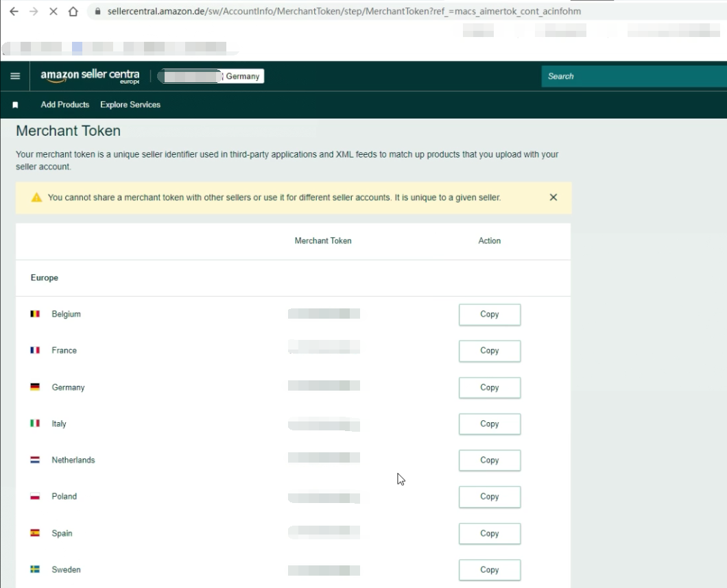Open the Germany marketplace switcher
727x588 pixels.
211,76
